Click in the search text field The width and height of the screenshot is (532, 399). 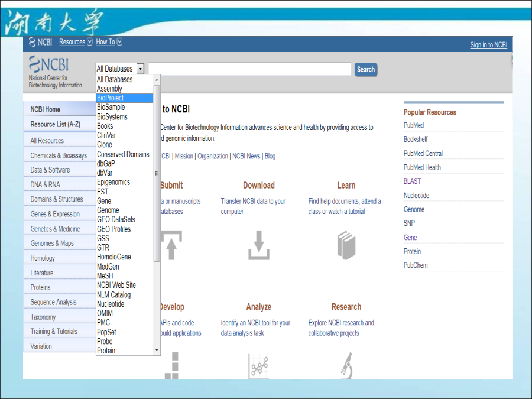pyautogui.click(x=249, y=69)
